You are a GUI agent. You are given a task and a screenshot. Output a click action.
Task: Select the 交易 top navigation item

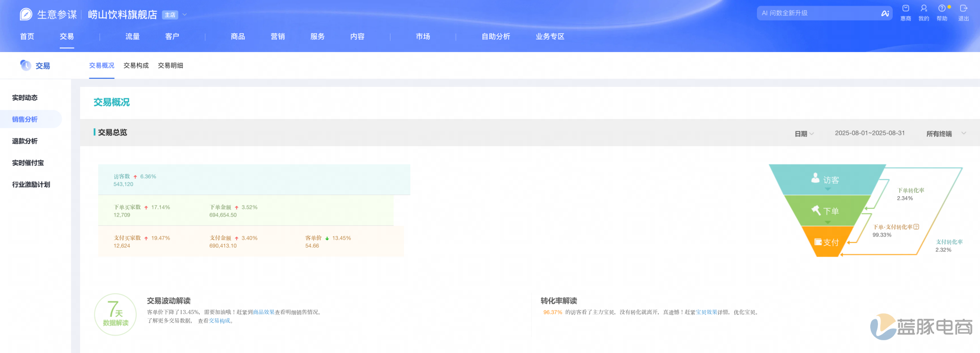coord(67,36)
